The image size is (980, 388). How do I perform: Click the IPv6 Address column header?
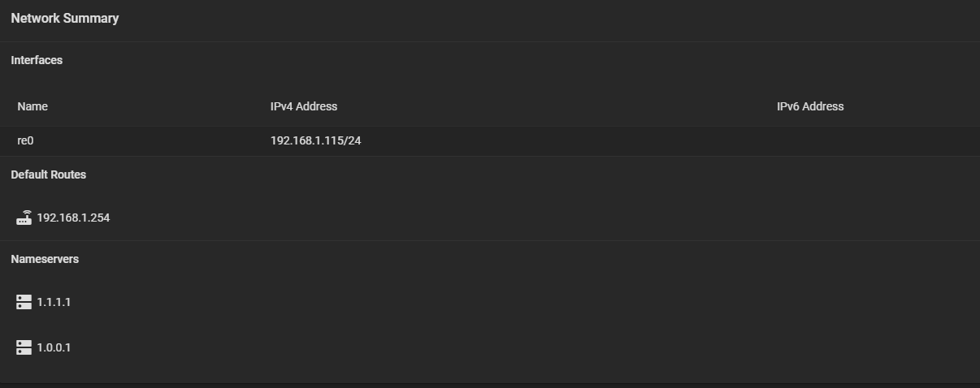tap(810, 106)
